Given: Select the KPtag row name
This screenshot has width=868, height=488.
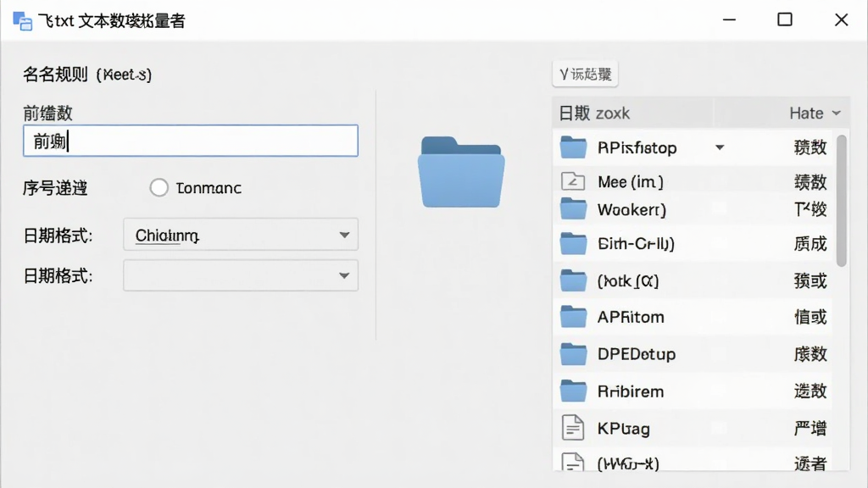Looking at the screenshot, I should pyautogui.click(x=624, y=429).
